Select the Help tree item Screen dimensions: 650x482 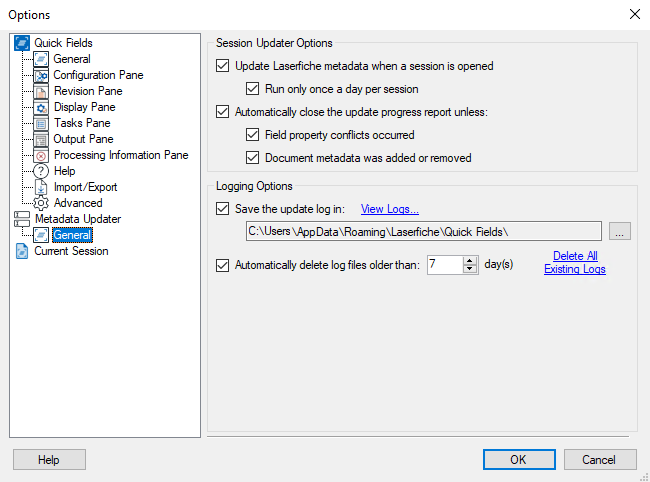click(x=65, y=171)
